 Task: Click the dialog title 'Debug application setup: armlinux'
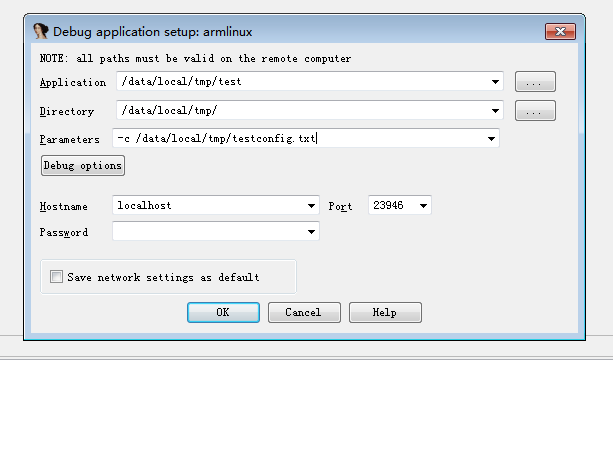coord(153,32)
